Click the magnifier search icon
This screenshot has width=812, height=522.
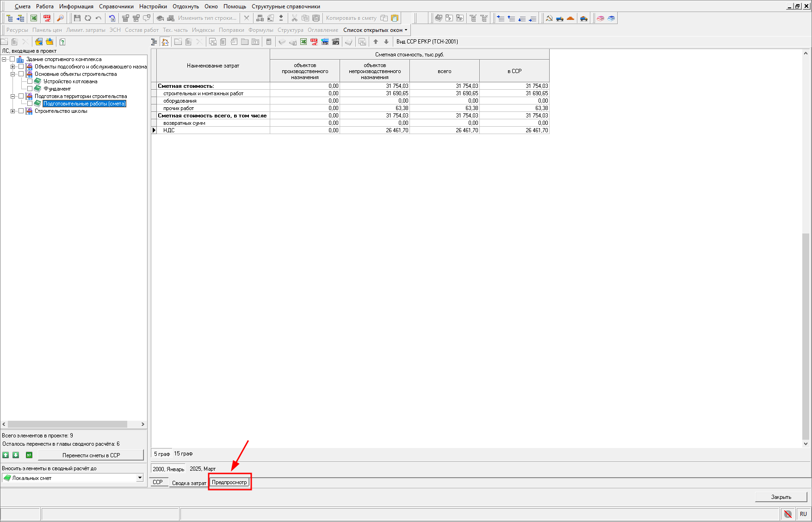click(60, 18)
